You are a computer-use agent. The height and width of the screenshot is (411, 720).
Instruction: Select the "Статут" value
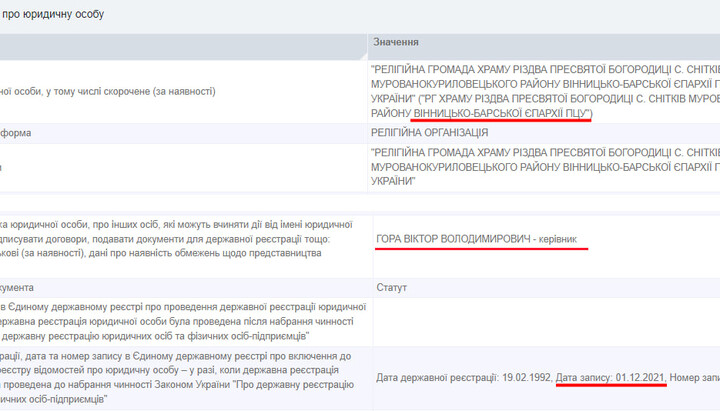click(x=391, y=287)
